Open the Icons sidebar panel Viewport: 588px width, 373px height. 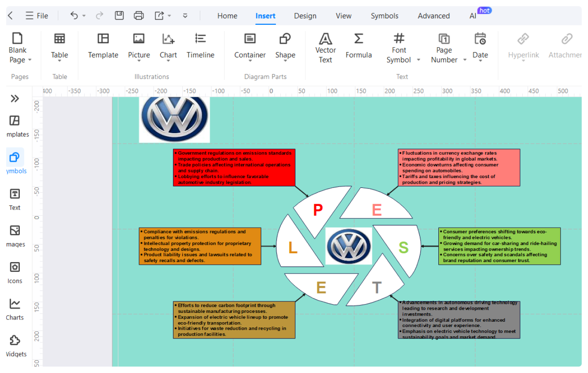15,272
